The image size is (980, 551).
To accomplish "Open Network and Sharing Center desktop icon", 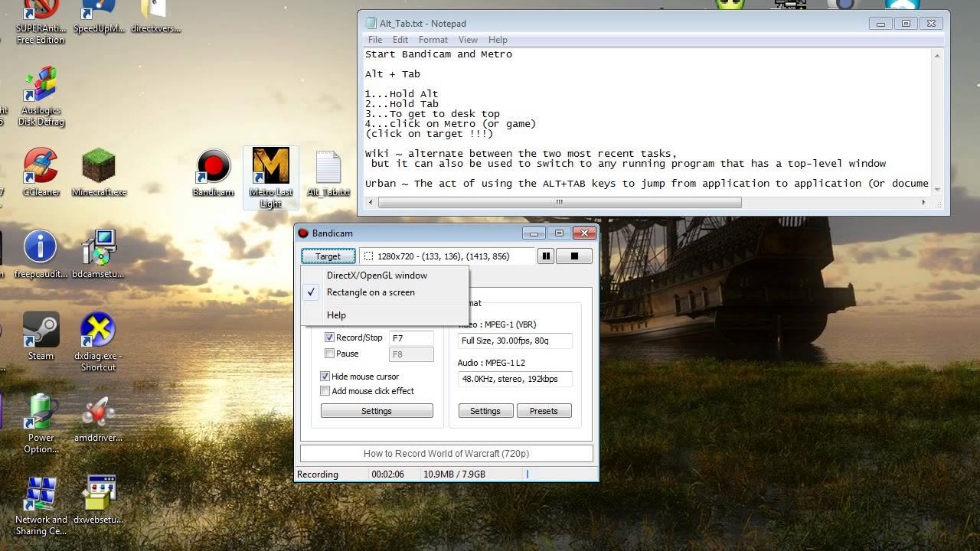I will click(41, 506).
